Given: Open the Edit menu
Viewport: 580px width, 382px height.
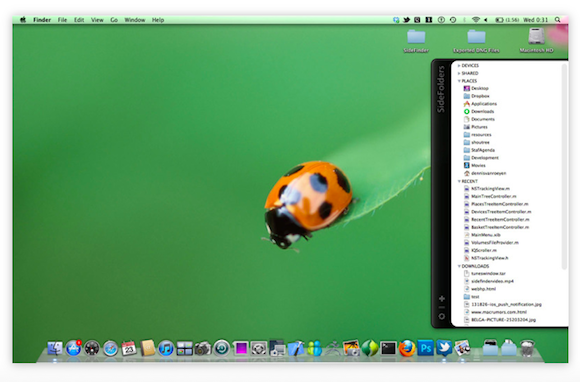Looking at the screenshot, I should pyautogui.click(x=79, y=20).
